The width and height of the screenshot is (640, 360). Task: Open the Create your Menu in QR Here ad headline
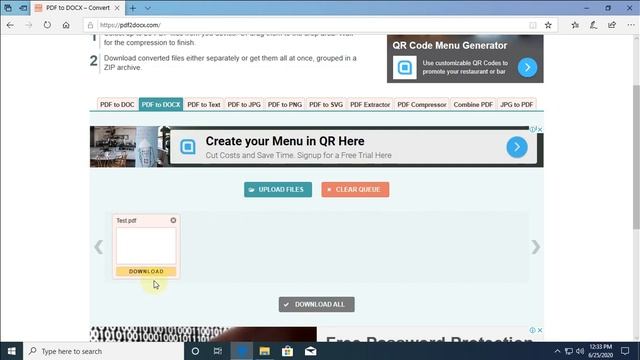point(285,141)
